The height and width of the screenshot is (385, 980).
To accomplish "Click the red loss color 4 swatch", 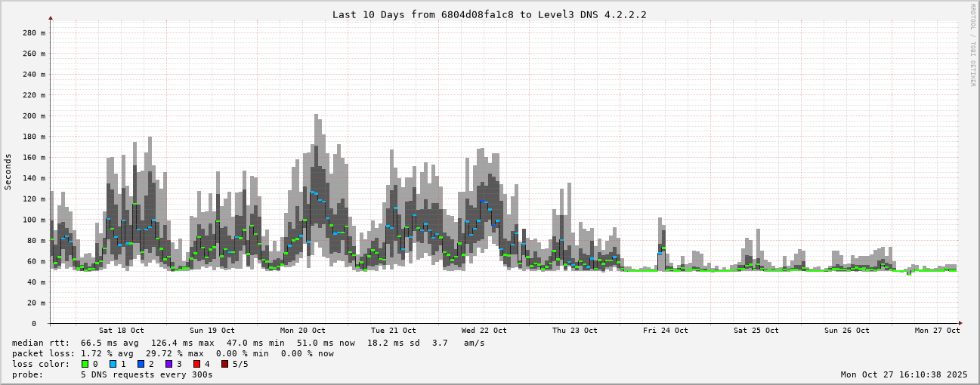I will (196, 364).
